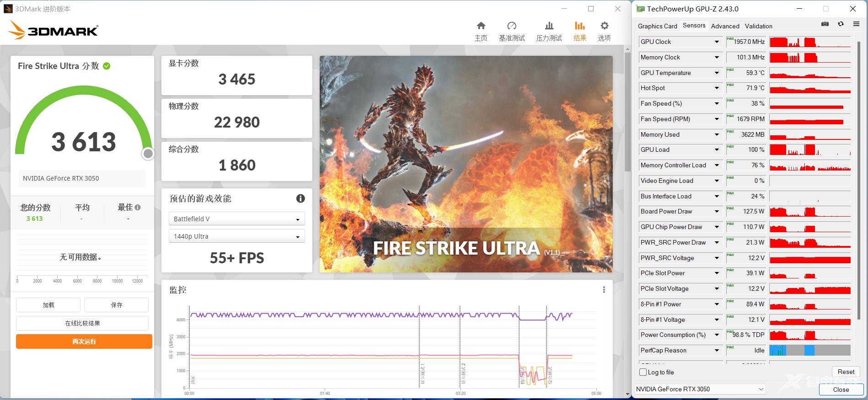Viewport: 868px width, 400px height.
Task: Click the GPU-Z screenshot camera icon
Action: click(x=825, y=24)
